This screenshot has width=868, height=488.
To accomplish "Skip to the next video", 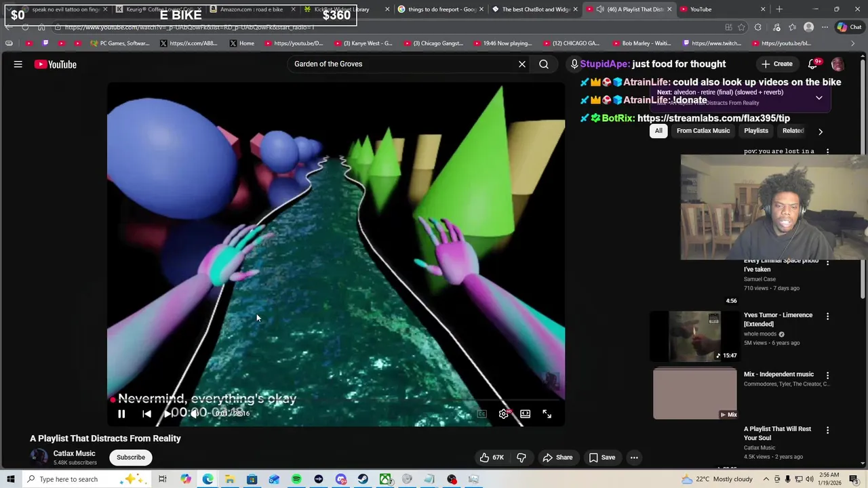I will [x=168, y=413].
